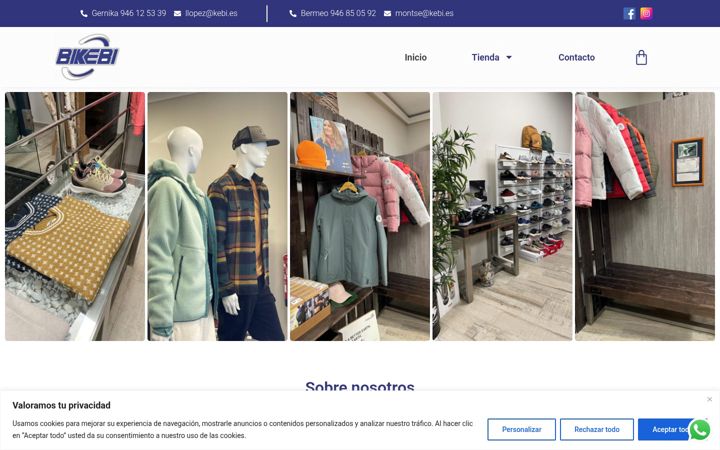
Task: Dismiss the cookie banner with the X
Action: (709, 399)
